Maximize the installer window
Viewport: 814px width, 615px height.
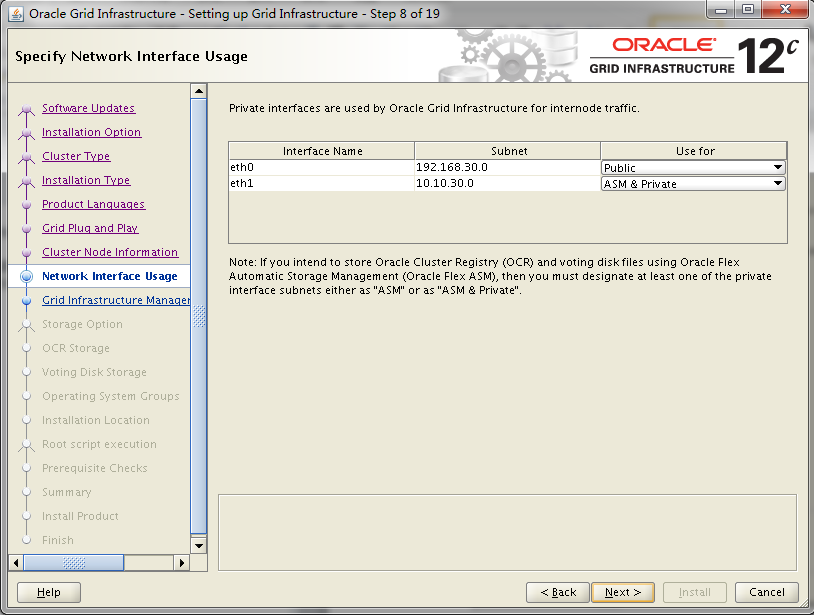click(748, 9)
